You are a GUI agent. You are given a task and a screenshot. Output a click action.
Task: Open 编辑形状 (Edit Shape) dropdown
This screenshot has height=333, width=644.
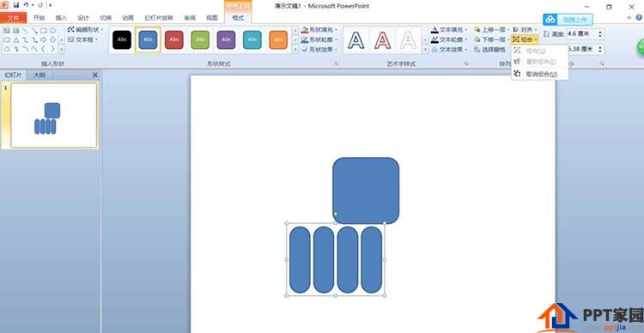(x=85, y=29)
